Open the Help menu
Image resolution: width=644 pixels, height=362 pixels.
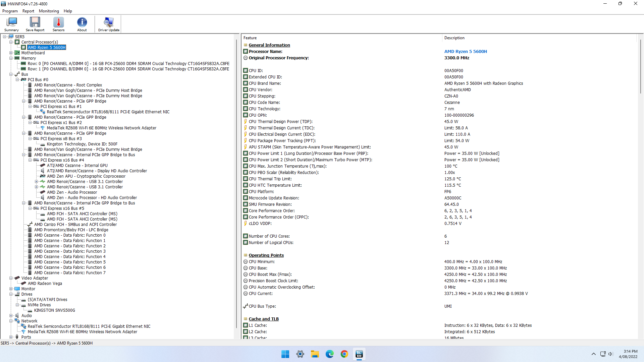[x=68, y=11]
